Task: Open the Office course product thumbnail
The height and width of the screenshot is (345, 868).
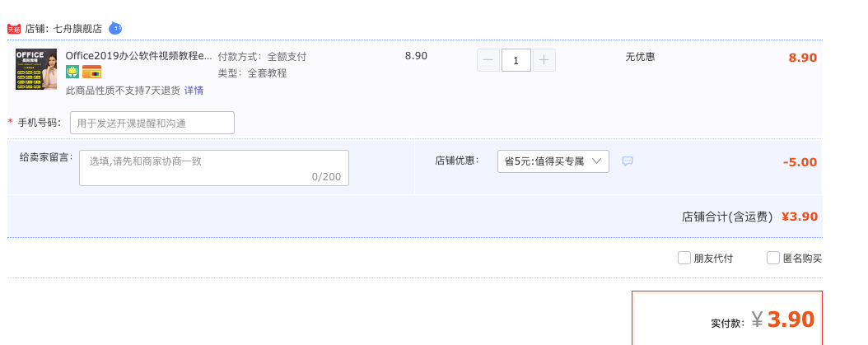Action: 36,69
